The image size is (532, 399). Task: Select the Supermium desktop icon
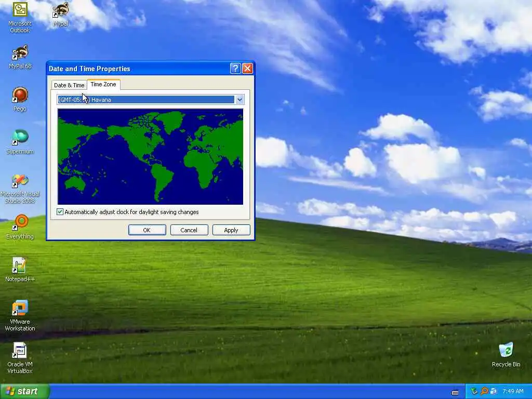coord(20,142)
